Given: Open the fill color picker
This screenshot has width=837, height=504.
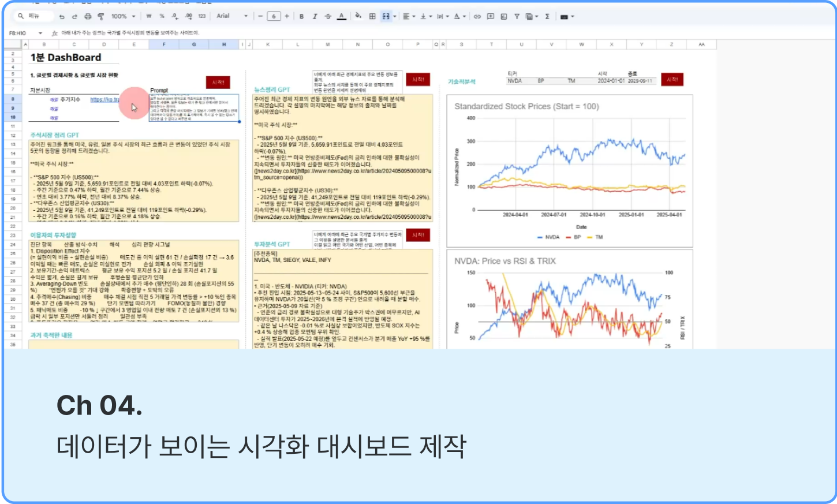Looking at the screenshot, I should (x=358, y=16).
